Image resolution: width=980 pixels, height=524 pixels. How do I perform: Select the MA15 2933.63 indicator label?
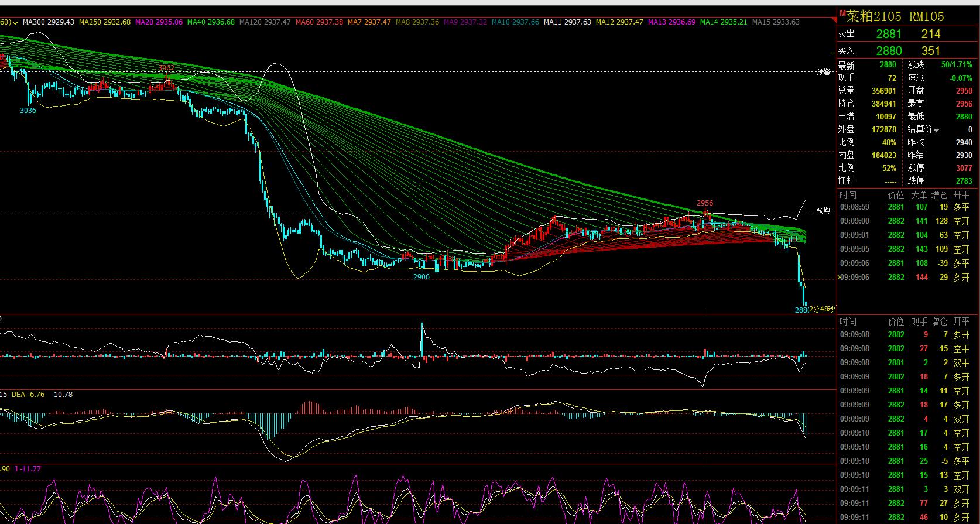pyautogui.click(x=776, y=22)
